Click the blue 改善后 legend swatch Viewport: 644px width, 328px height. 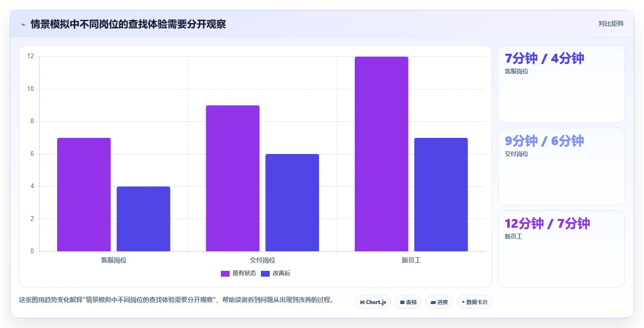(265, 273)
